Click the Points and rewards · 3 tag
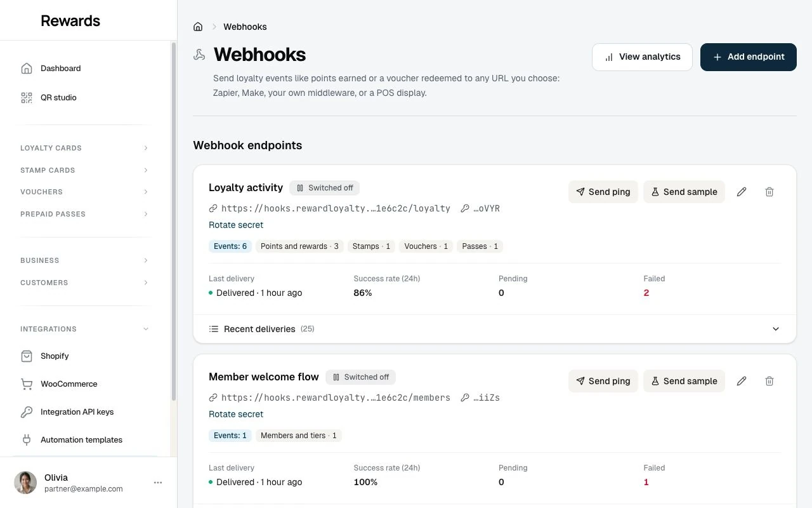This screenshot has height=508, width=812. (299, 246)
